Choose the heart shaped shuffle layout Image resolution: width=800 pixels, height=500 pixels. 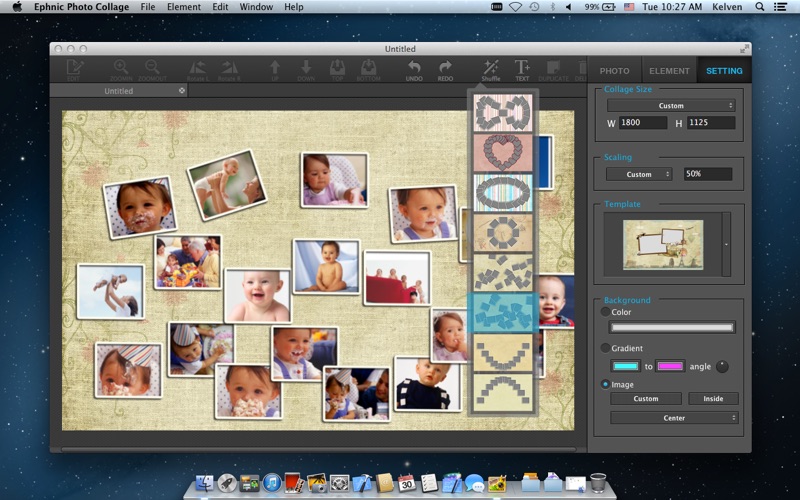503,153
